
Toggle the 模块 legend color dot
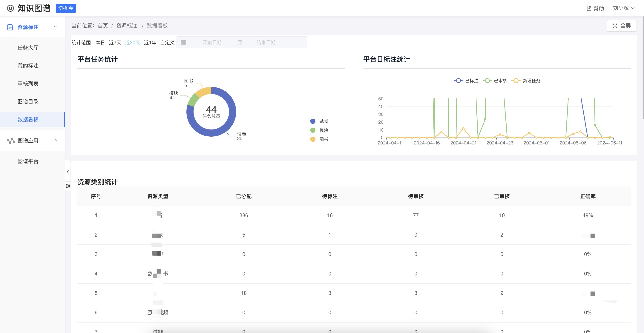coord(313,130)
